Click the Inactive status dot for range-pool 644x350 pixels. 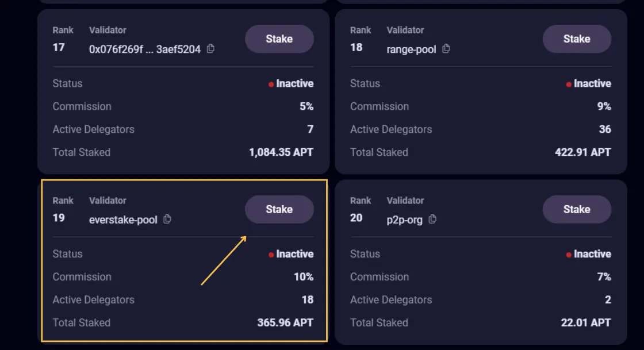(568, 83)
